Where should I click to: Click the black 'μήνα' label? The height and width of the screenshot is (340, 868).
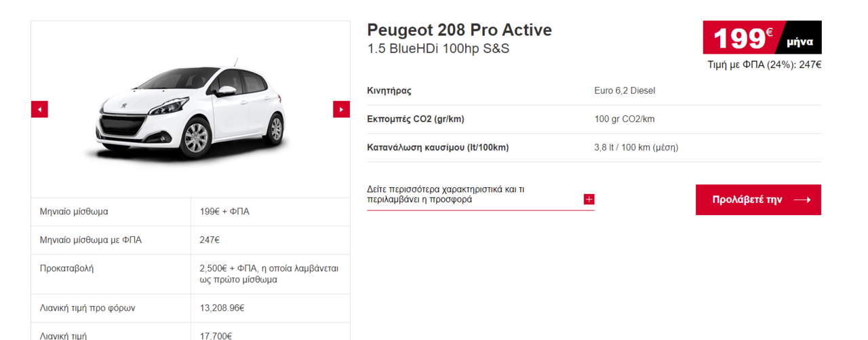[x=800, y=42]
